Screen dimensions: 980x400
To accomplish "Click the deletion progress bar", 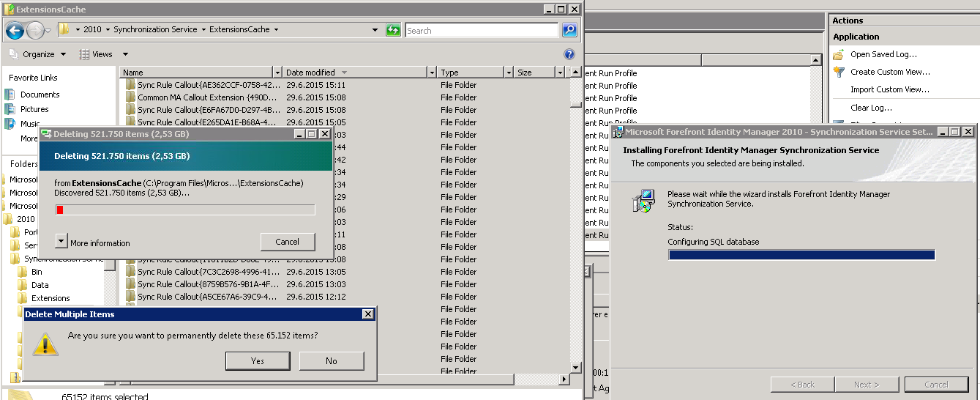I will 185,210.
